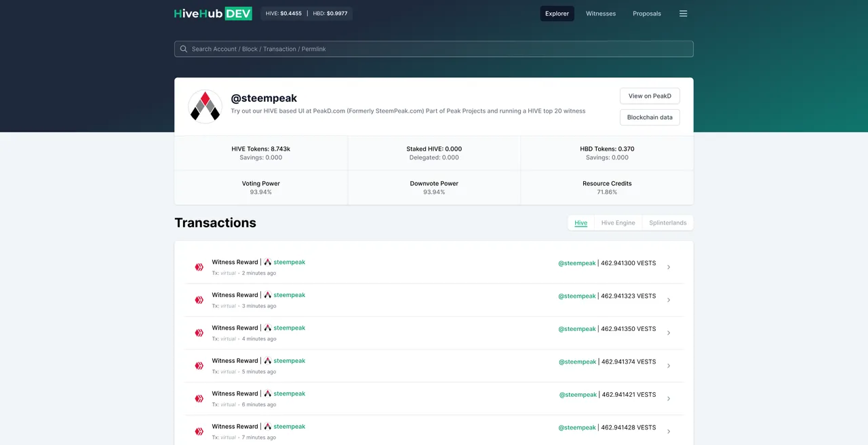Expand the 462.941350 VESTS transaction chevron

click(x=669, y=333)
